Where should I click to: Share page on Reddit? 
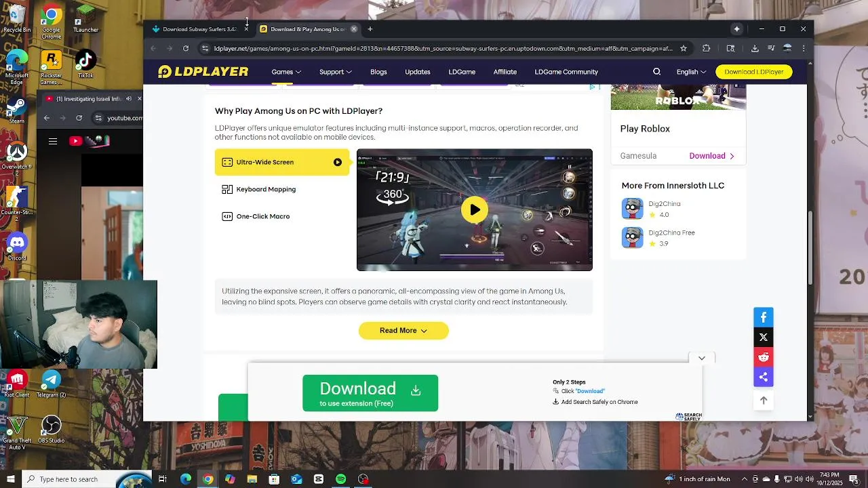click(x=764, y=357)
